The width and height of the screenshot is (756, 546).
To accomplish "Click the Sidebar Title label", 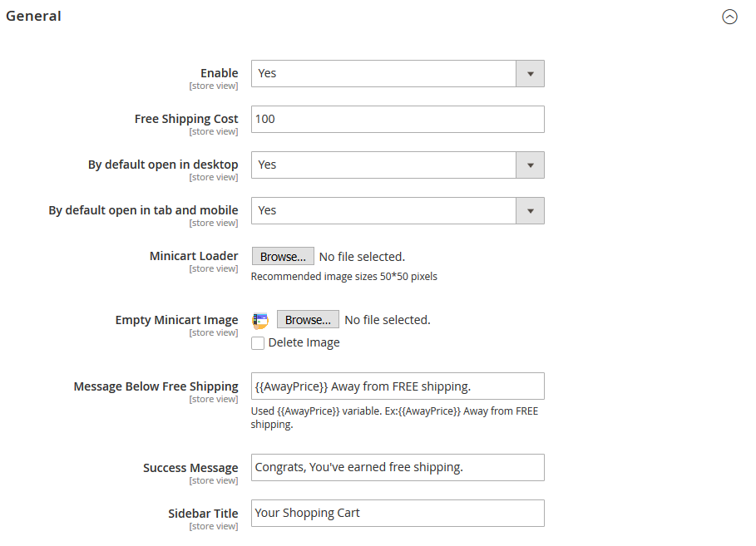I will [203, 514].
